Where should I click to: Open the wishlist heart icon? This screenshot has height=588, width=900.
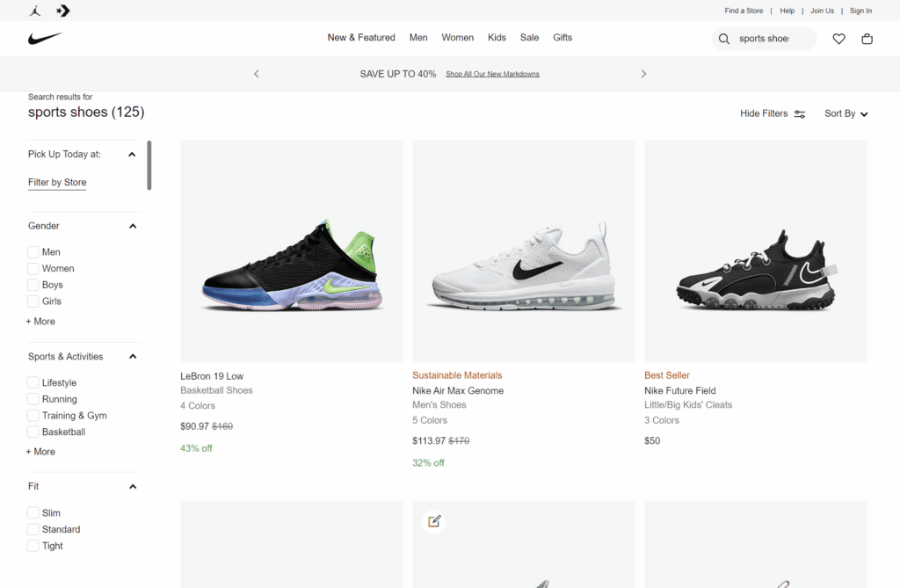click(x=838, y=39)
